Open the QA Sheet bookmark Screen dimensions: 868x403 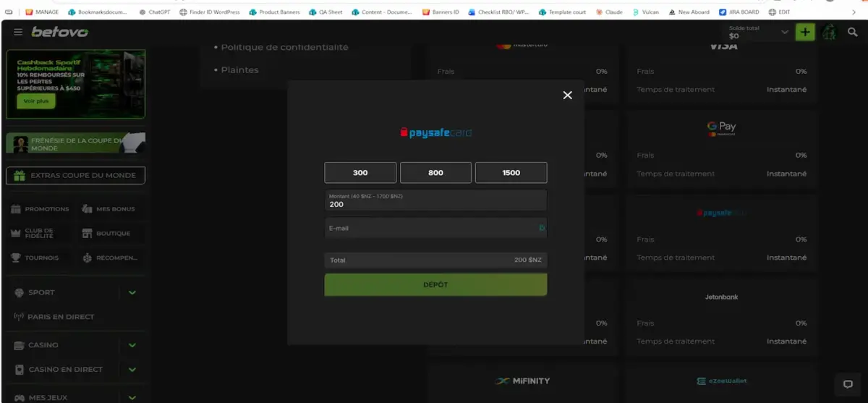pyautogui.click(x=325, y=12)
